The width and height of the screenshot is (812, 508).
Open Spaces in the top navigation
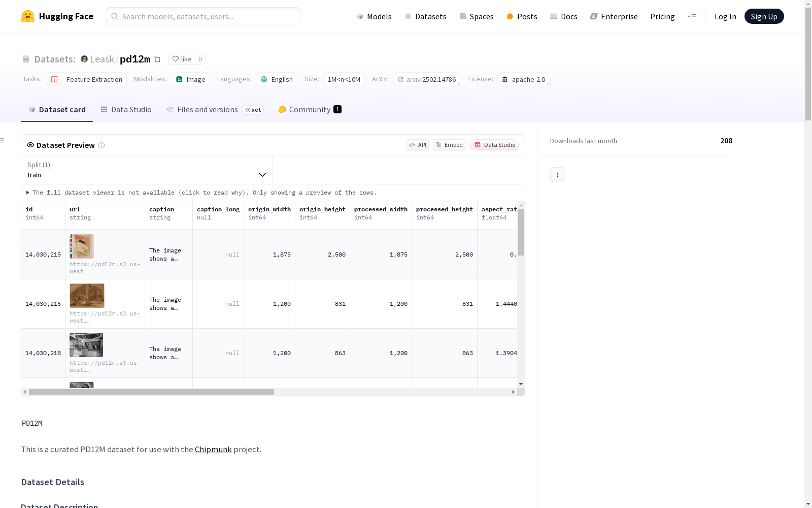(x=477, y=16)
